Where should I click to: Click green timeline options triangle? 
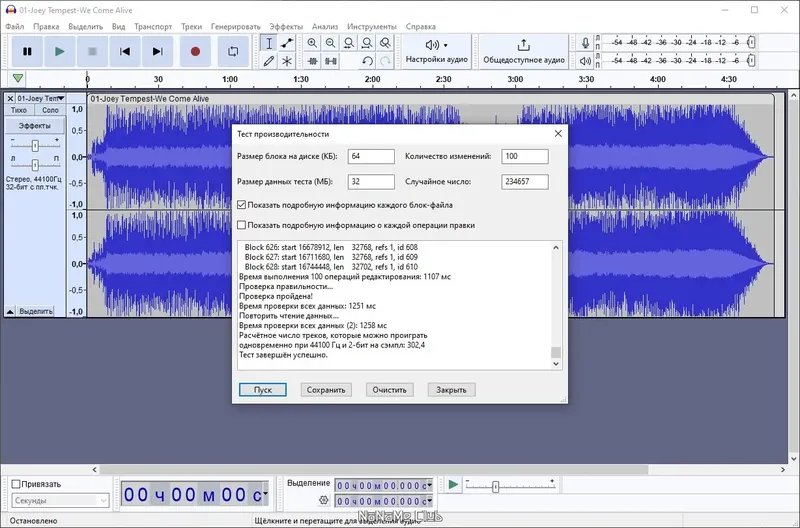click(18, 78)
